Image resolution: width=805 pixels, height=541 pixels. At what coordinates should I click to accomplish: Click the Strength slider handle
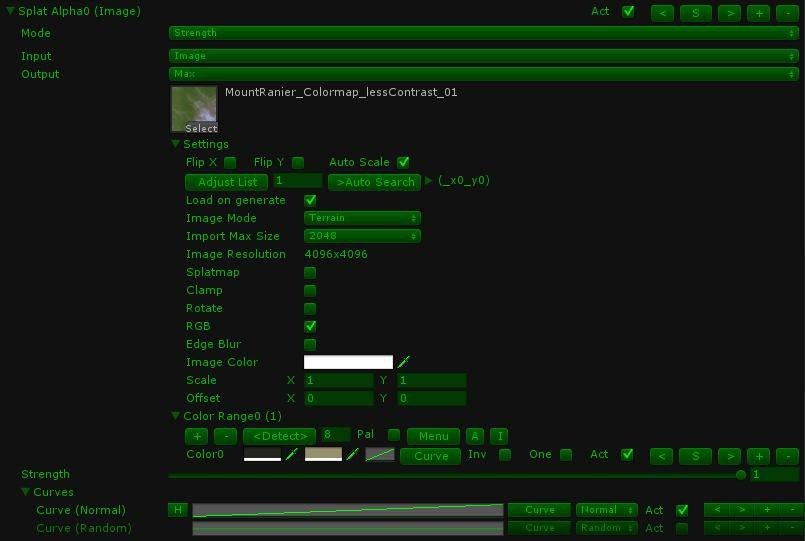click(x=740, y=475)
